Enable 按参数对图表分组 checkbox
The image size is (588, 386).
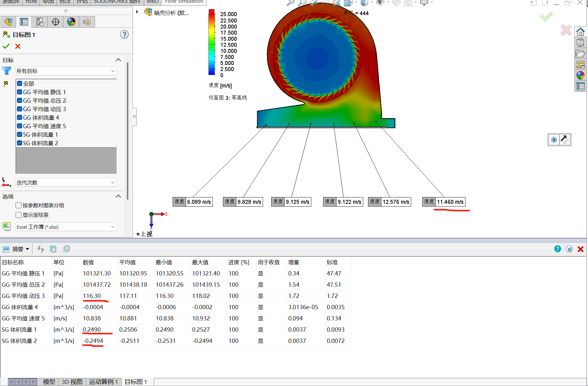click(19, 205)
